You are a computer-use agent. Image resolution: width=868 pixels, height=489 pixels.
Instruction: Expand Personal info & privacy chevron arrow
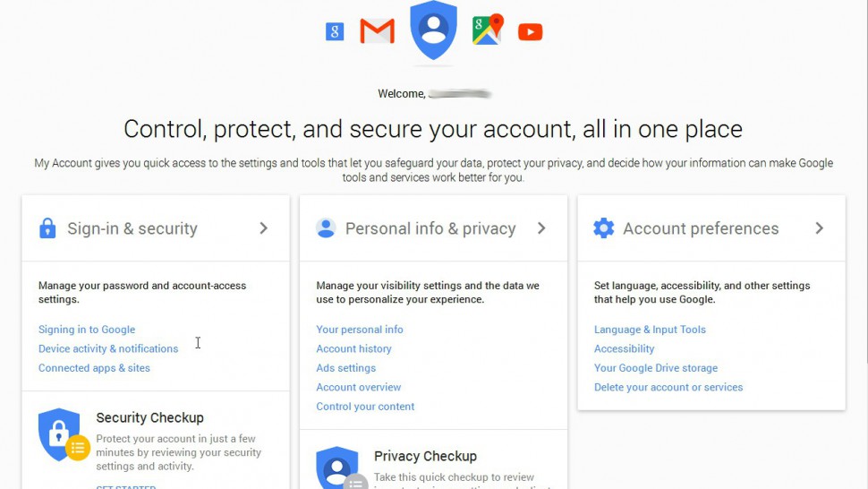[x=541, y=228]
